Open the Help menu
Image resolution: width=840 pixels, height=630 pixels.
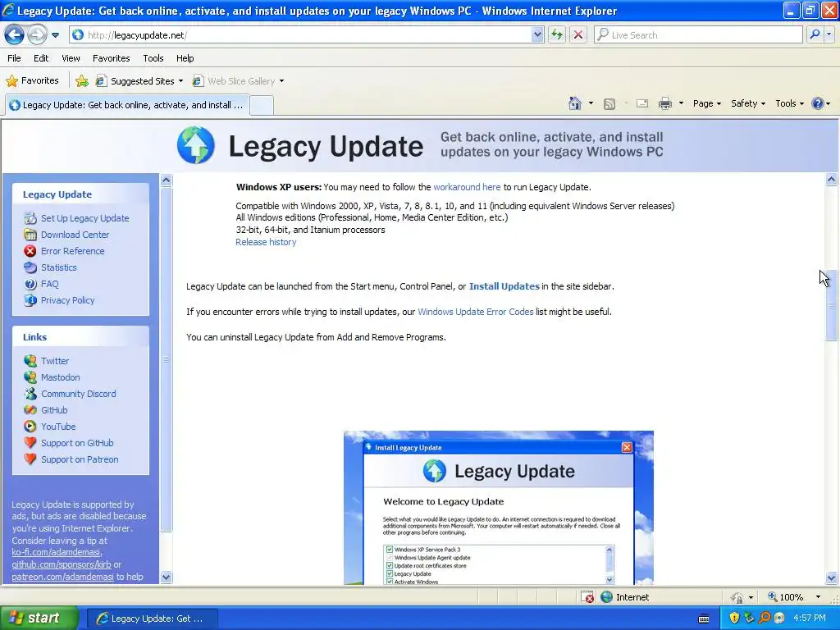click(x=185, y=58)
